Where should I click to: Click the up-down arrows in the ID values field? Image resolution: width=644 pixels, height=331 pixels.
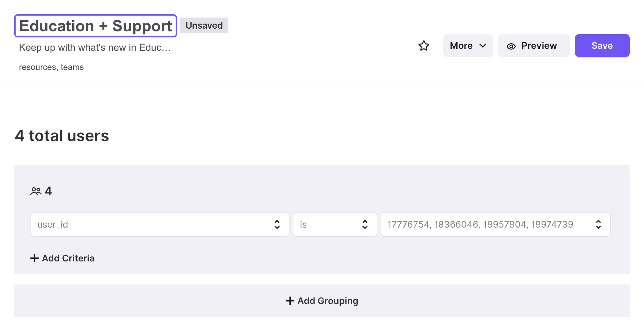(x=598, y=224)
